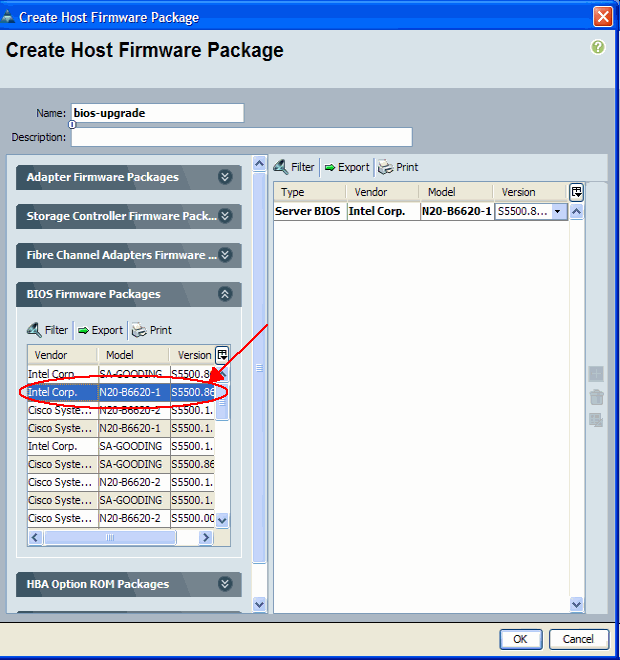The image size is (620, 660).
Task: Click Export in right package table toolbar
Action: (x=347, y=167)
